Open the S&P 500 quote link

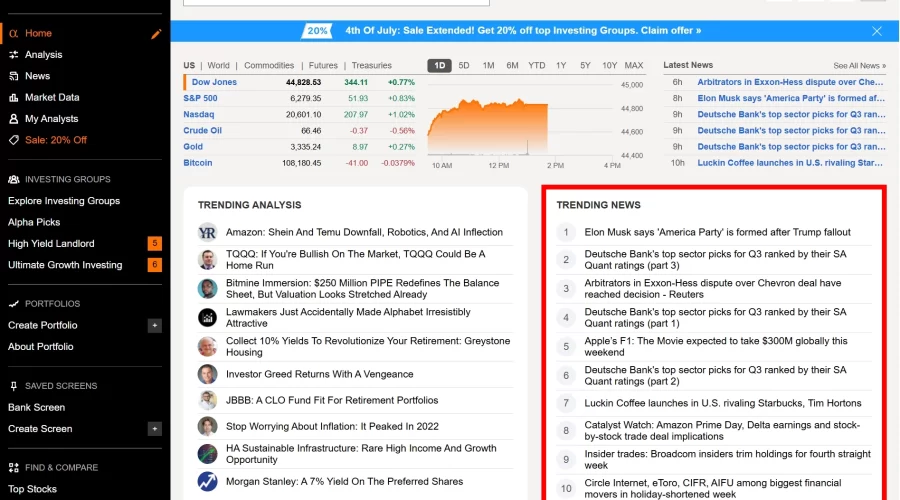click(200, 98)
